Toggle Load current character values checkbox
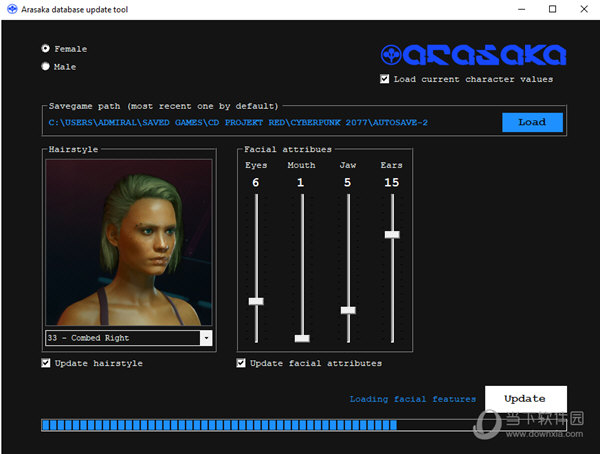The image size is (600, 454). click(x=385, y=79)
